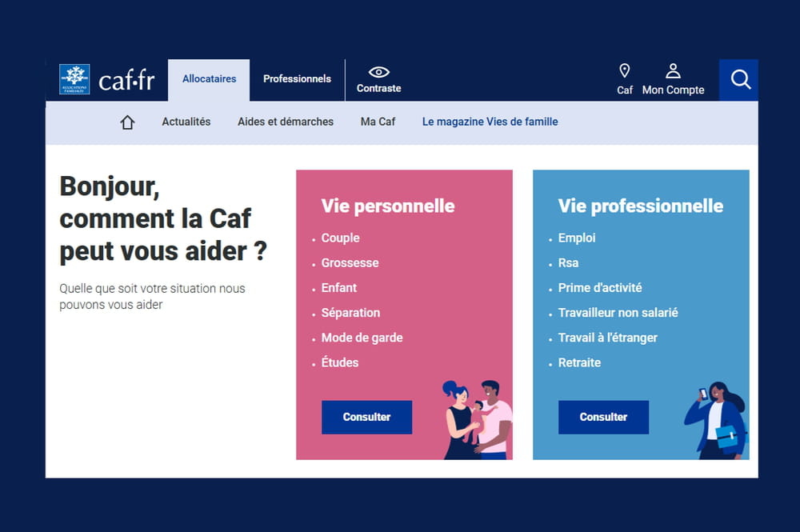This screenshot has width=800, height=532.
Task: Click the Vie personnelle heading
Action: (388, 206)
